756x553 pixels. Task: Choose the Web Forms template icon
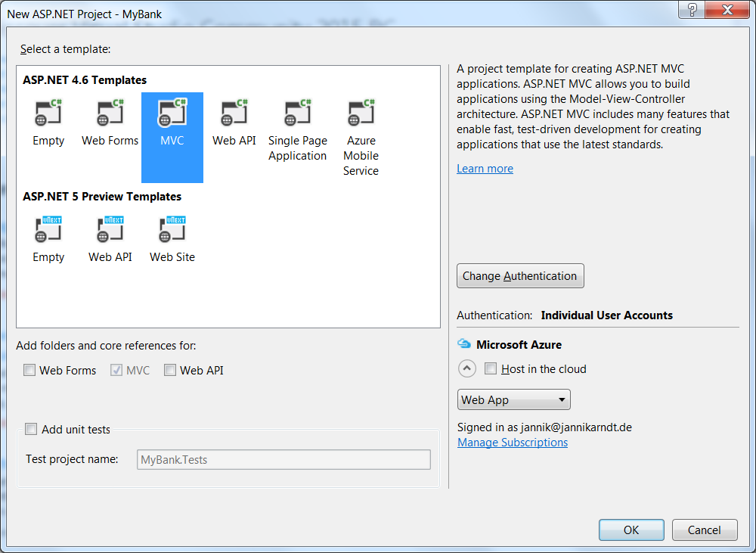tap(110, 113)
